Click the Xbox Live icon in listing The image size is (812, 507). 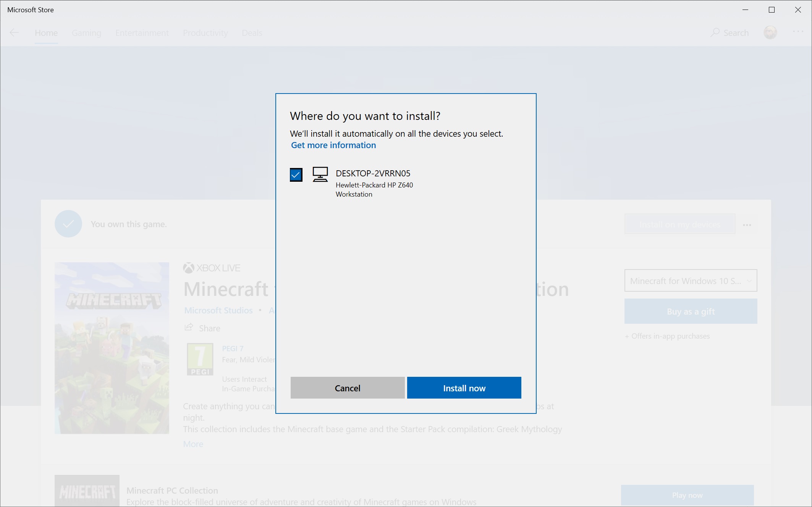189,267
